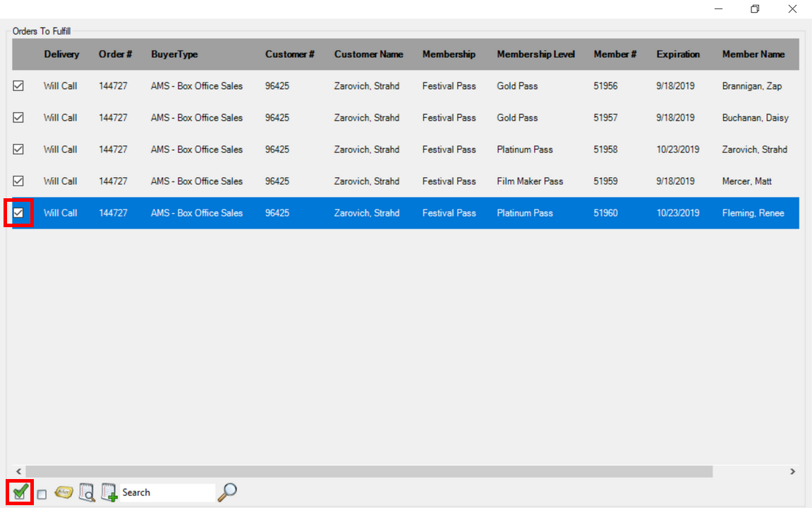
Task: Click customer number 96425 in highlighted row
Action: tap(277, 213)
